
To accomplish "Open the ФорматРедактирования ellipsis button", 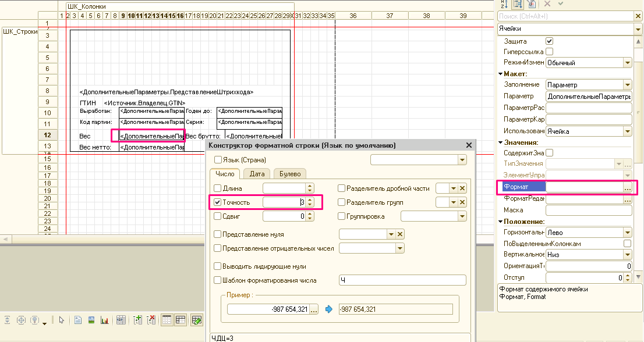I will click(x=628, y=199).
